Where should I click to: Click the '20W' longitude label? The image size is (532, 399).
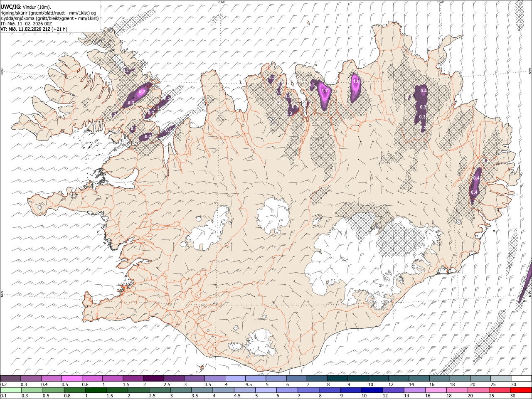pyautogui.click(x=221, y=2)
